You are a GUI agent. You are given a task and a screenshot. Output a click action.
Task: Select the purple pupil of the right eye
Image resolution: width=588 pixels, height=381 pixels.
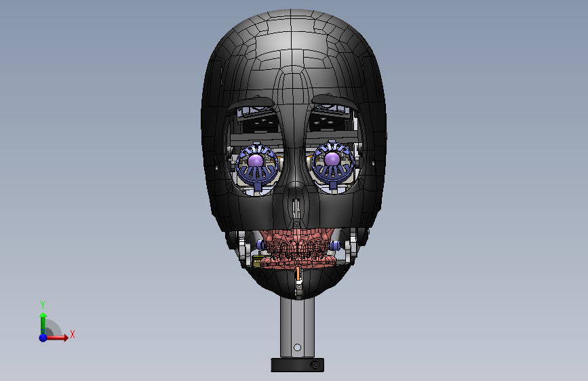click(332, 159)
